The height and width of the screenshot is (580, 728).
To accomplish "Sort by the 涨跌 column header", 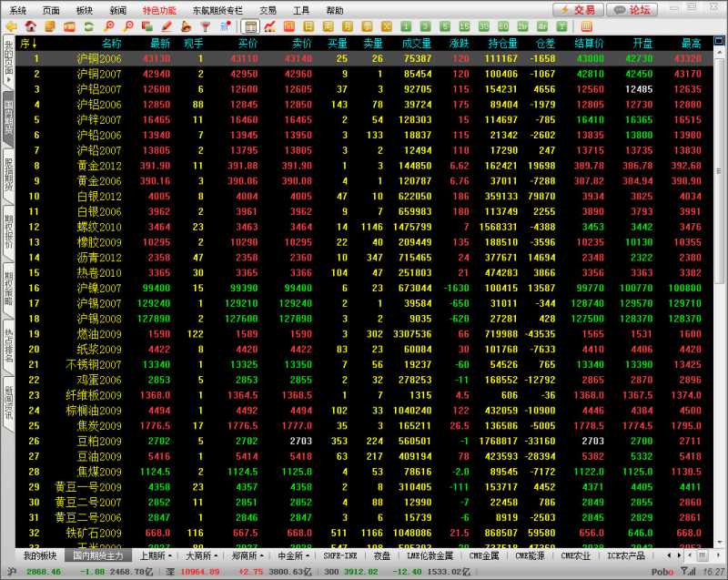I will point(459,43).
